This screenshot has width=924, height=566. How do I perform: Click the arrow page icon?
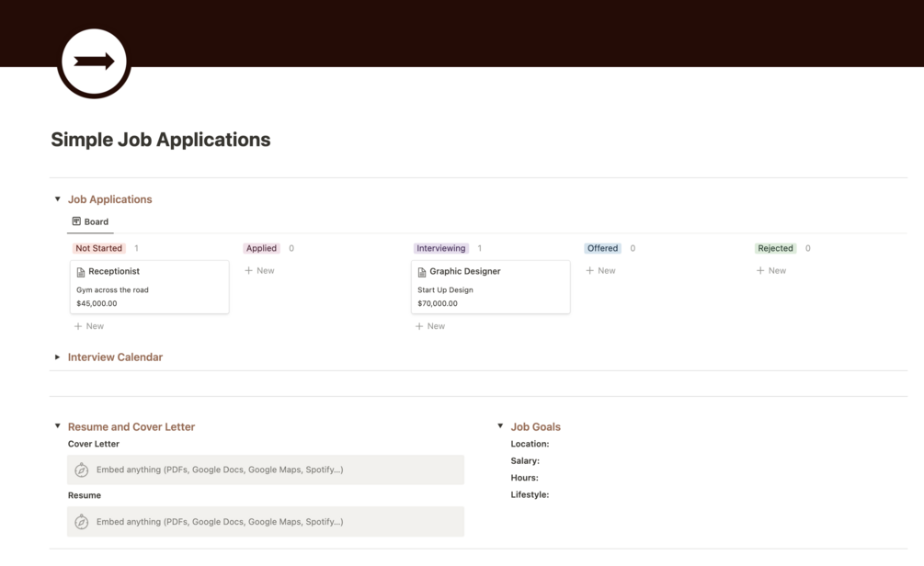pyautogui.click(x=94, y=62)
